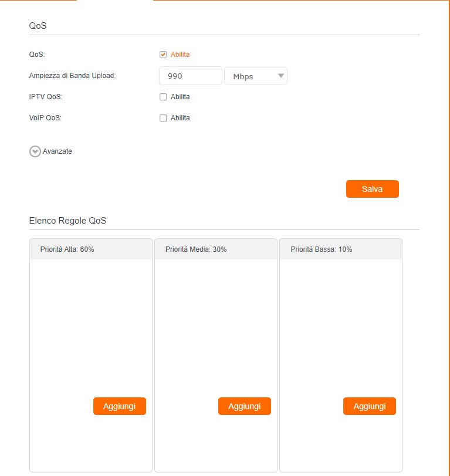Click the Mbps dropdown arrow

click(280, 76)
